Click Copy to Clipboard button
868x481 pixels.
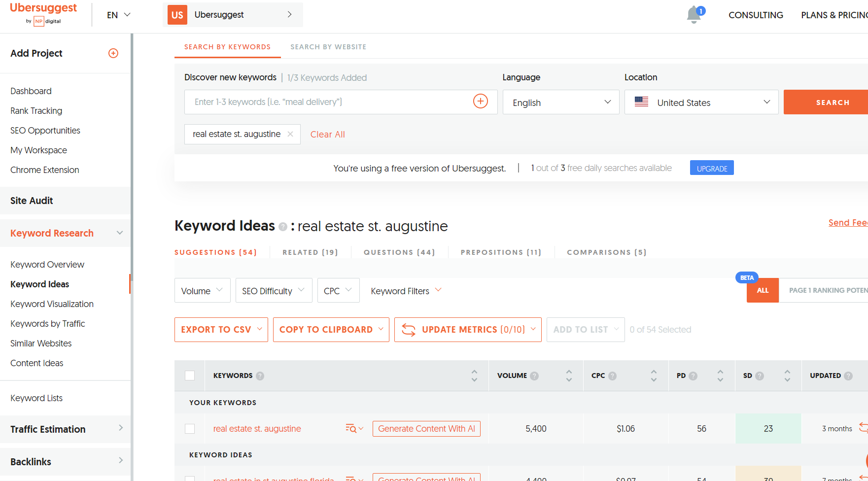(331, 330)
